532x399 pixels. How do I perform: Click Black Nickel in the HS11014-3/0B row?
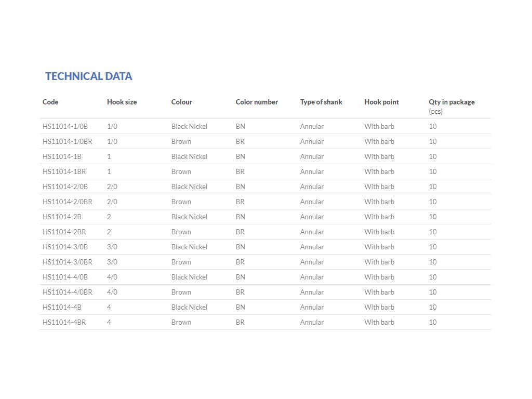coord(189,247)
